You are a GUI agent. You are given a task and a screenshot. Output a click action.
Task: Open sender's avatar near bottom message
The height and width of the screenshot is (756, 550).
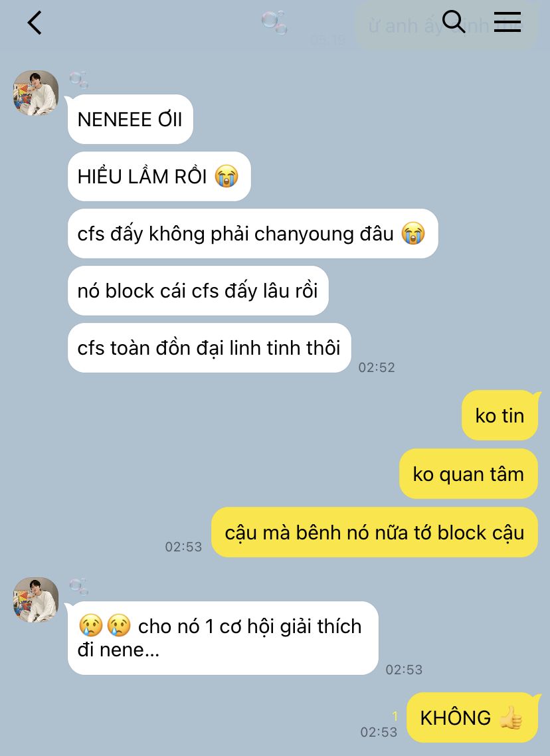(x=36, y=600)
